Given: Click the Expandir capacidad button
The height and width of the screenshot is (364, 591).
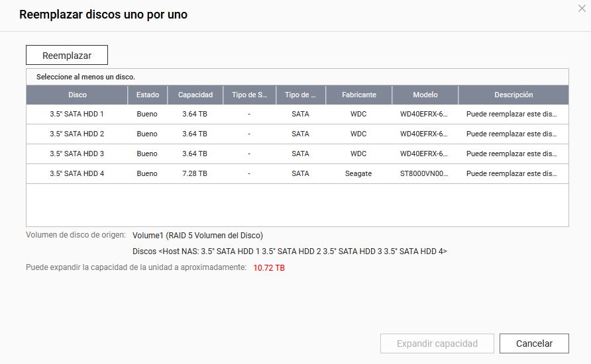Looking at the screenshot, I should (x=437, y=343).
